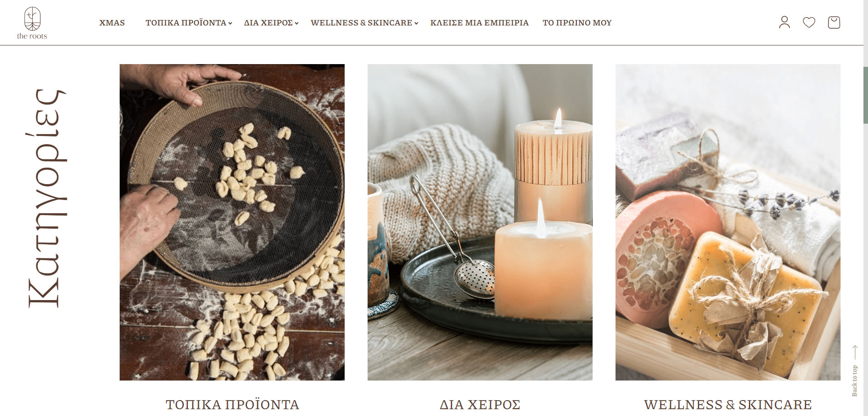Open the wishlist heart icon
This screenshot has height=416, width=868.
[x=809, y=22]
